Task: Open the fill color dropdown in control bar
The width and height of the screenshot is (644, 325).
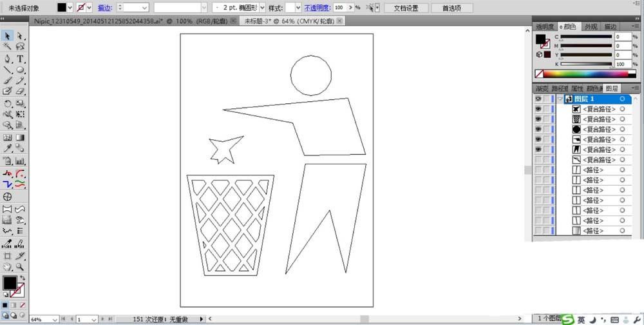Action: pos(70,7)
